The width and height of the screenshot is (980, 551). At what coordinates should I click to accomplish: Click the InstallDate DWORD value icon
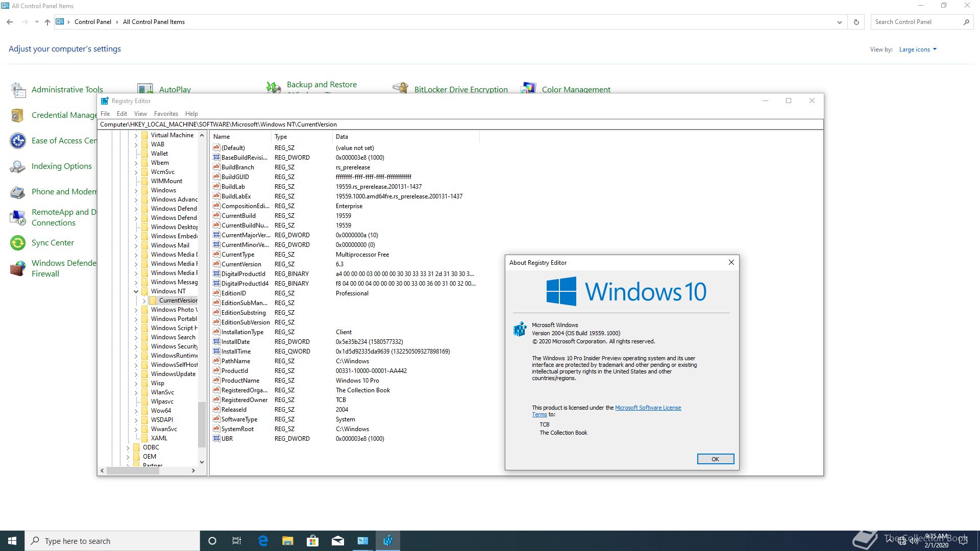point(216,341)
